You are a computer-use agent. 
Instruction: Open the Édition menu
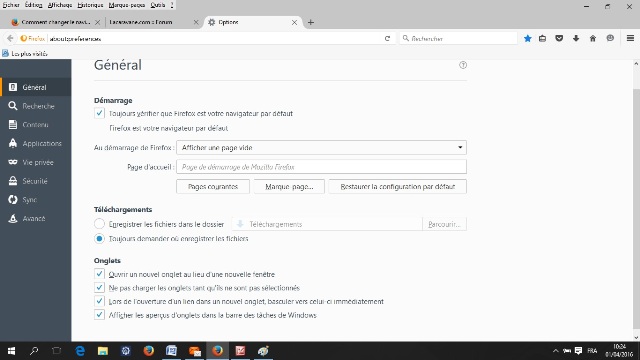33,5
